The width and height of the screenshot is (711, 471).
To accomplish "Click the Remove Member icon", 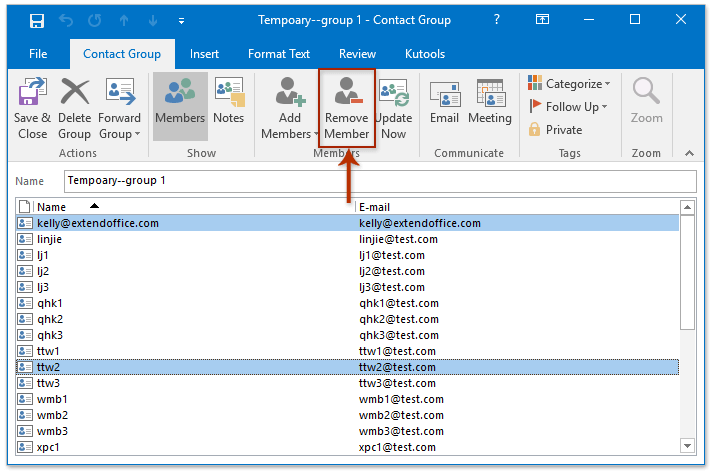I will click(x=346, y=108).
